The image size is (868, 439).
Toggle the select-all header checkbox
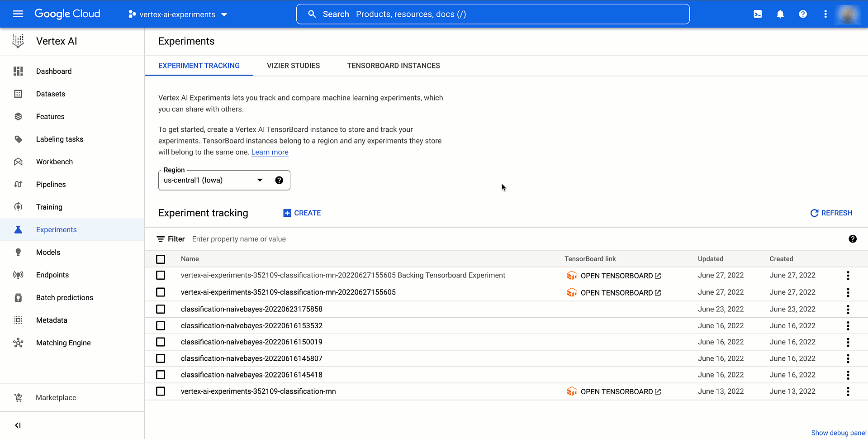(161, 259)
